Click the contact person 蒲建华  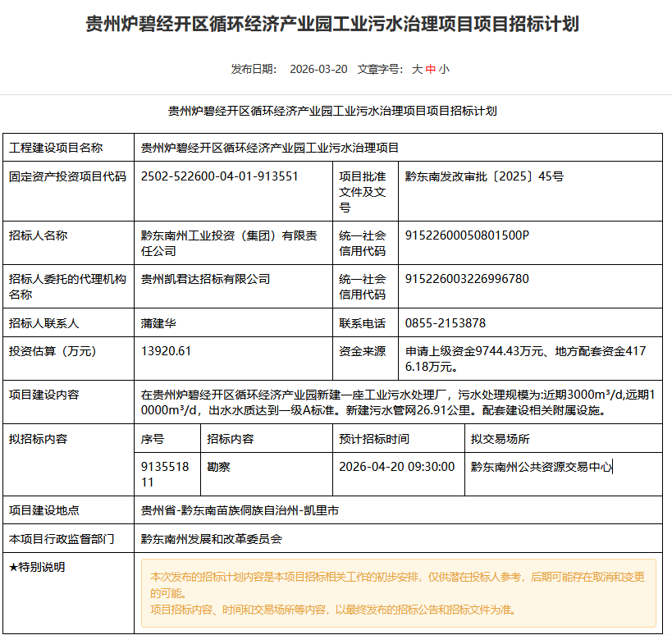click(158, 323)
